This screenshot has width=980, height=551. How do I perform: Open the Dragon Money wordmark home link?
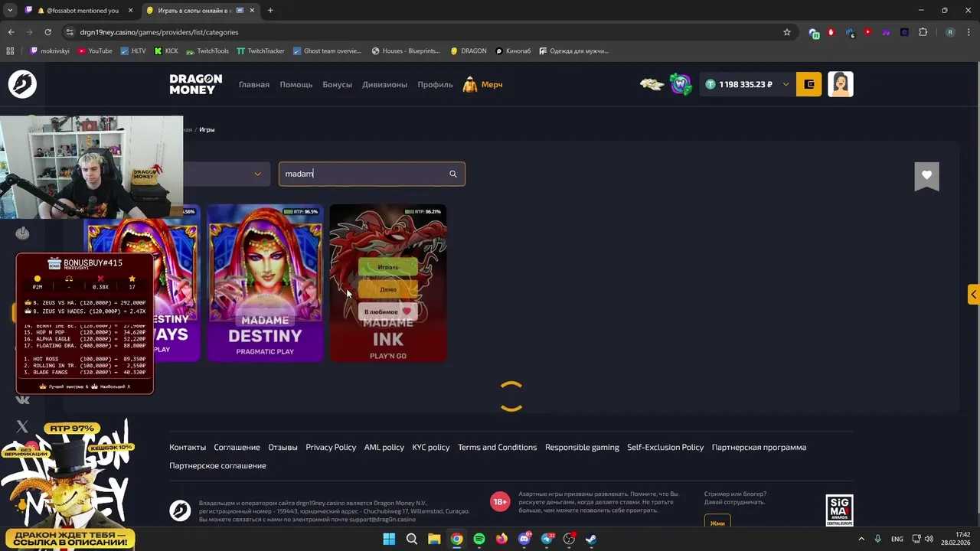[x=196, y=84]
